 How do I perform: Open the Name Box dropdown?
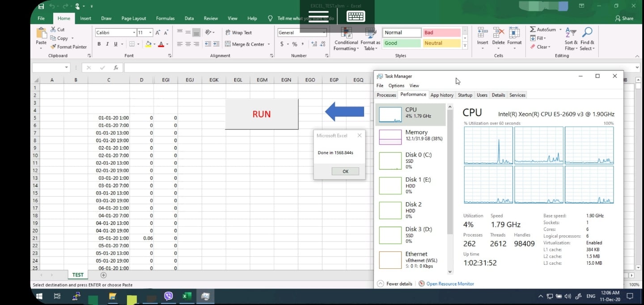[x=67, y=68]
